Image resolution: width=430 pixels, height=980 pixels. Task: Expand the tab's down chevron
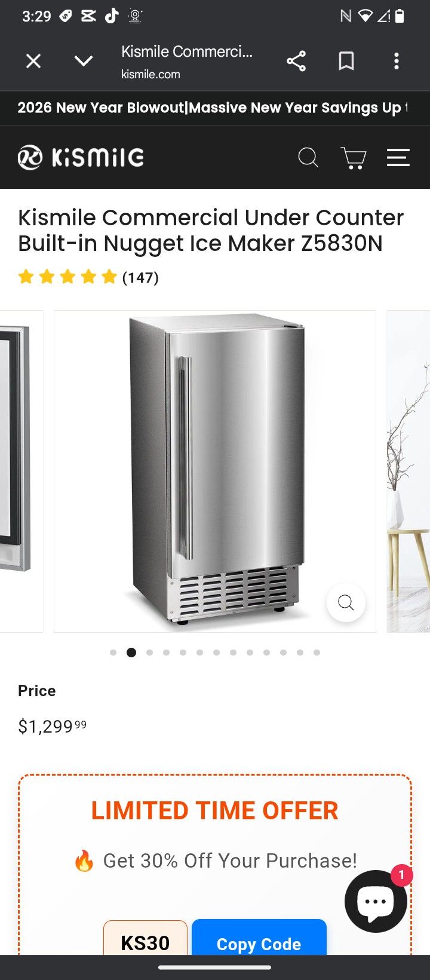click(x=84, y=61)
